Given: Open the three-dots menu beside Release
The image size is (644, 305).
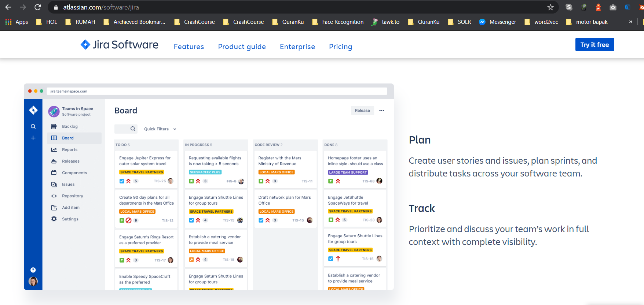Looking at the screenshot, I should (x=382, y=110).
